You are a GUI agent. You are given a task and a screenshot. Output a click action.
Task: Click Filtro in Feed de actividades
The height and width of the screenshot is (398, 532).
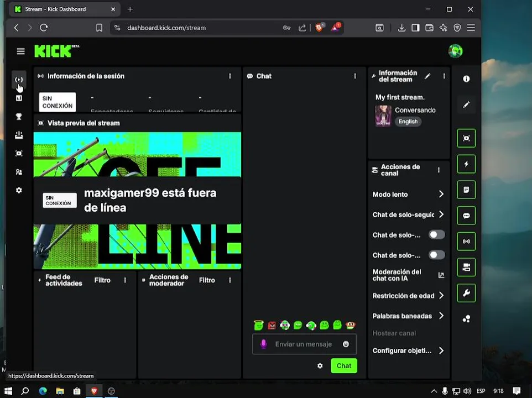click(102, 280)
